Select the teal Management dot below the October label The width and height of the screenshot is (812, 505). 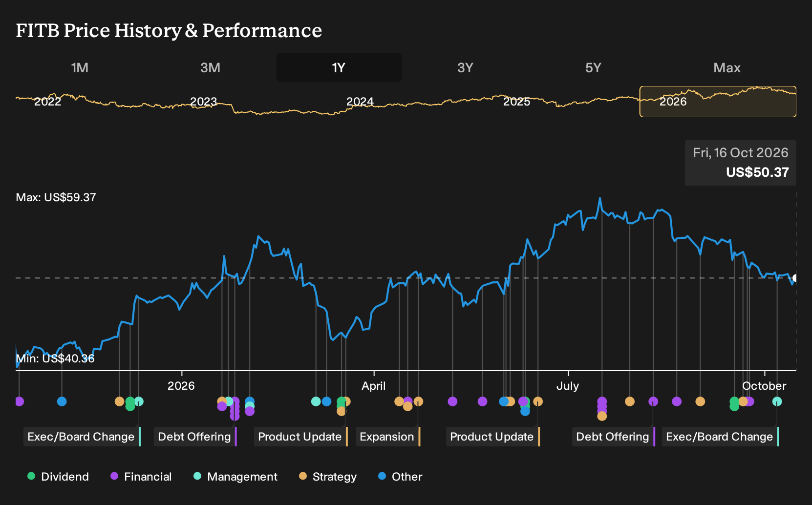pyautogui.click(x=777, y=401)
